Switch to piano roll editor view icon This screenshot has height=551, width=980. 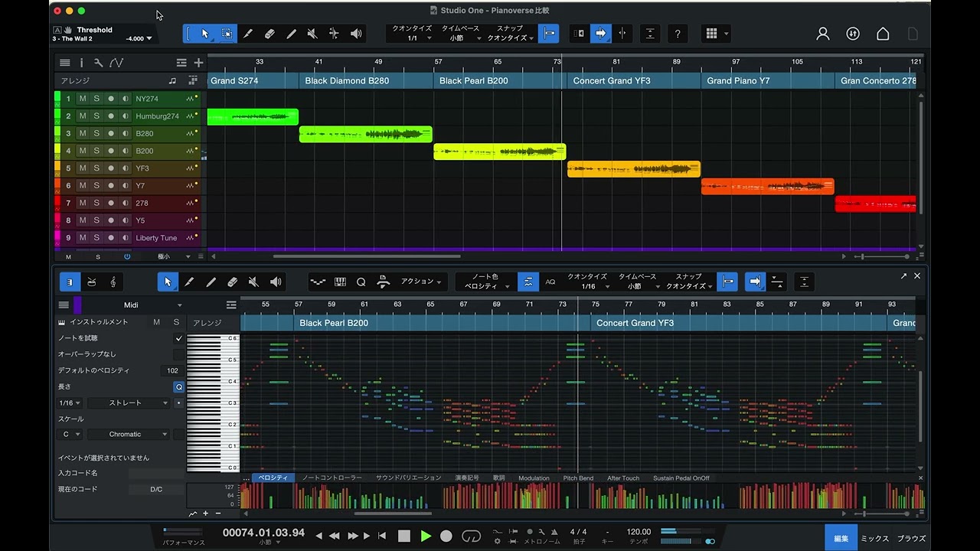point(70,282)
